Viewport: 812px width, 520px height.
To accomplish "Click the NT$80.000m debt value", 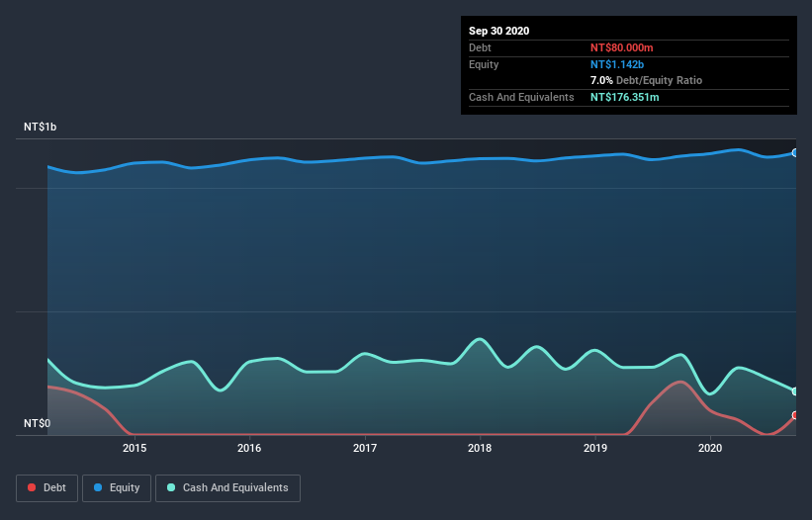I will coord(621,47).
